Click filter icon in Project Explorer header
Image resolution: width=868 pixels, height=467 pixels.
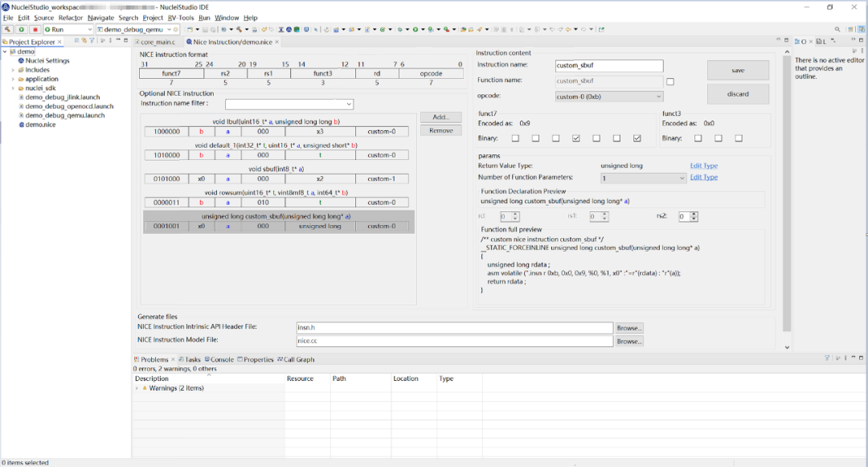[x=92, y=41]
